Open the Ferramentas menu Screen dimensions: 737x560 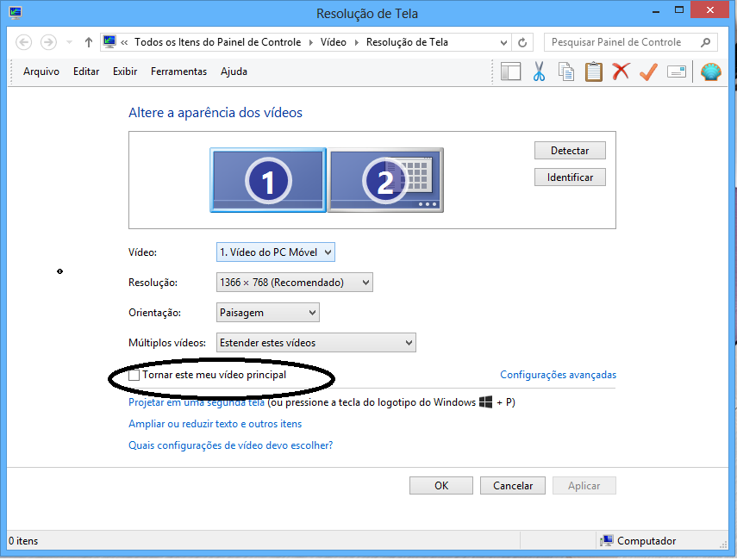point(178,72)
